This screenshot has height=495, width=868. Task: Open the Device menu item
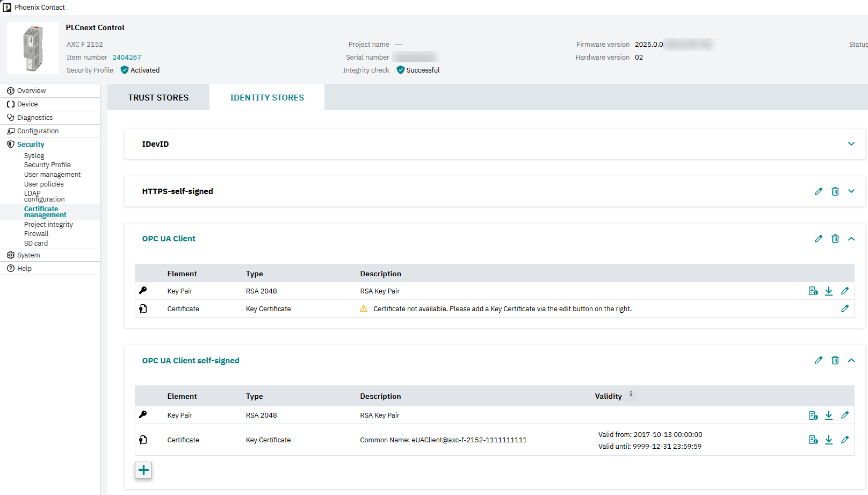(x=50, y=104)
